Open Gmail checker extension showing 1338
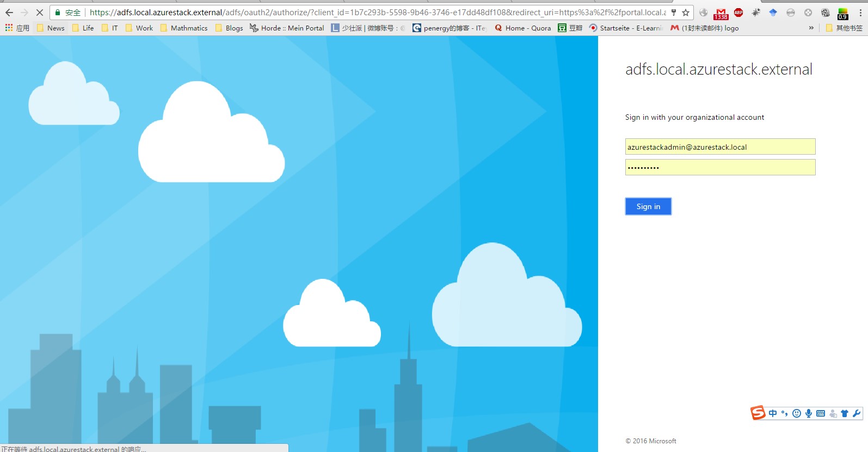The width and height of the screenshot is (868, 452). coord(721,14)
